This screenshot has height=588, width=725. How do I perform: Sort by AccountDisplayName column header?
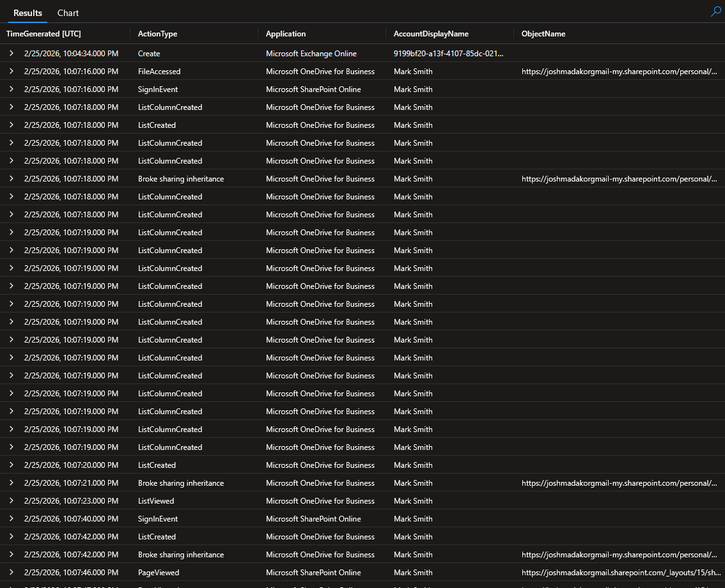tap(431, 34)
